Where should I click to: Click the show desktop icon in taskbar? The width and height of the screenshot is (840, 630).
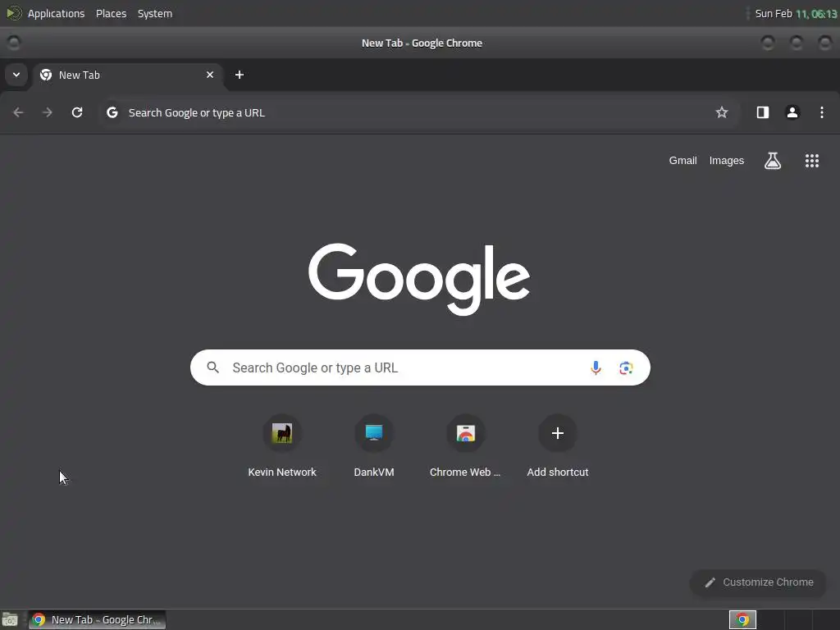click(x=10, y=620)
